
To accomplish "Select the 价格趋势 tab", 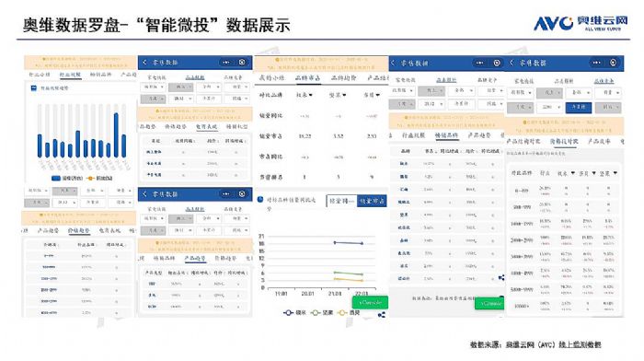I will click(79, 230).
